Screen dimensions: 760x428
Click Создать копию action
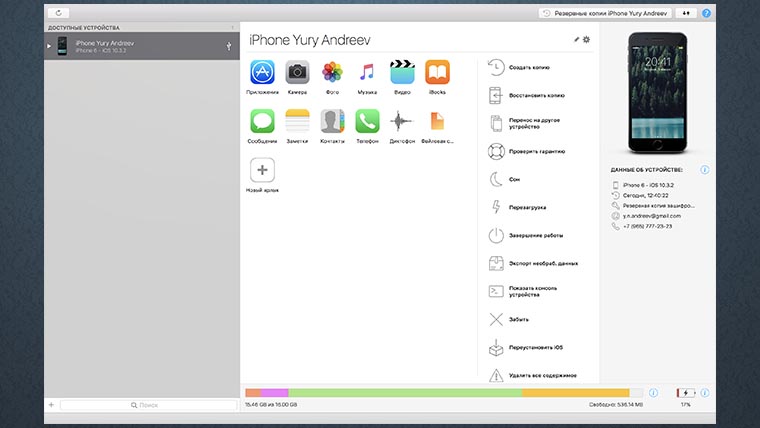tap(519, 67)
